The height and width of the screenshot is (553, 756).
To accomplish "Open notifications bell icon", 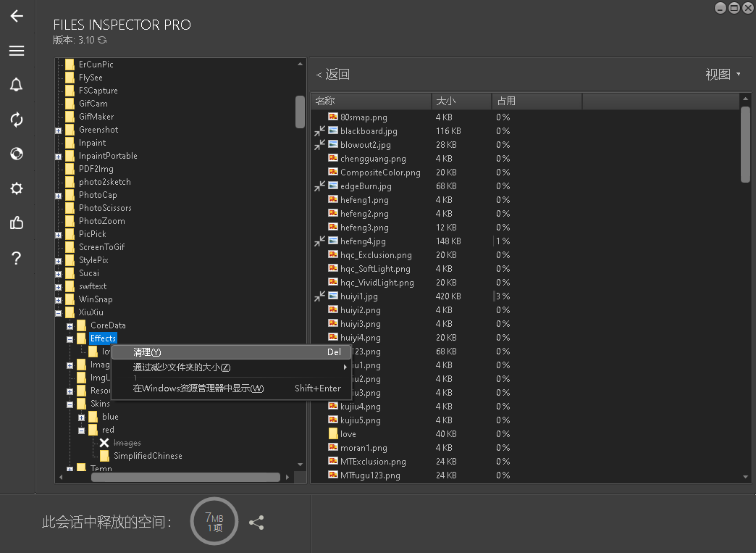I will 17,85.
